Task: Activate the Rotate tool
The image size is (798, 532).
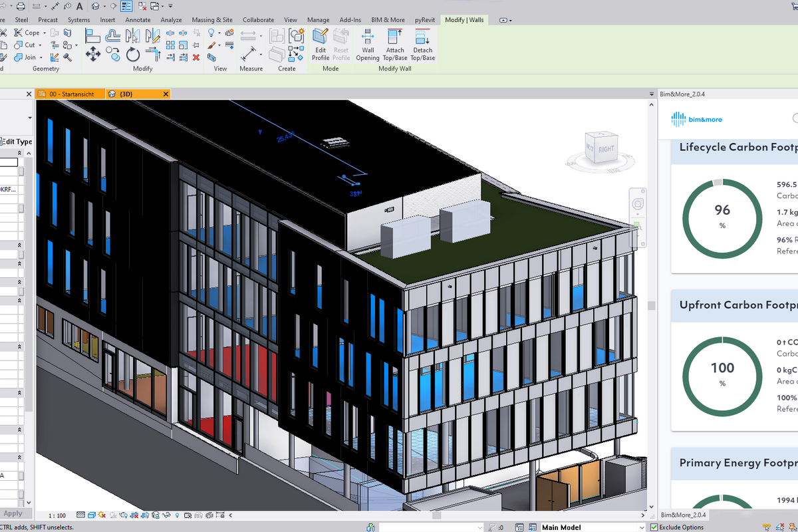Action: click(x=133, y=54)
